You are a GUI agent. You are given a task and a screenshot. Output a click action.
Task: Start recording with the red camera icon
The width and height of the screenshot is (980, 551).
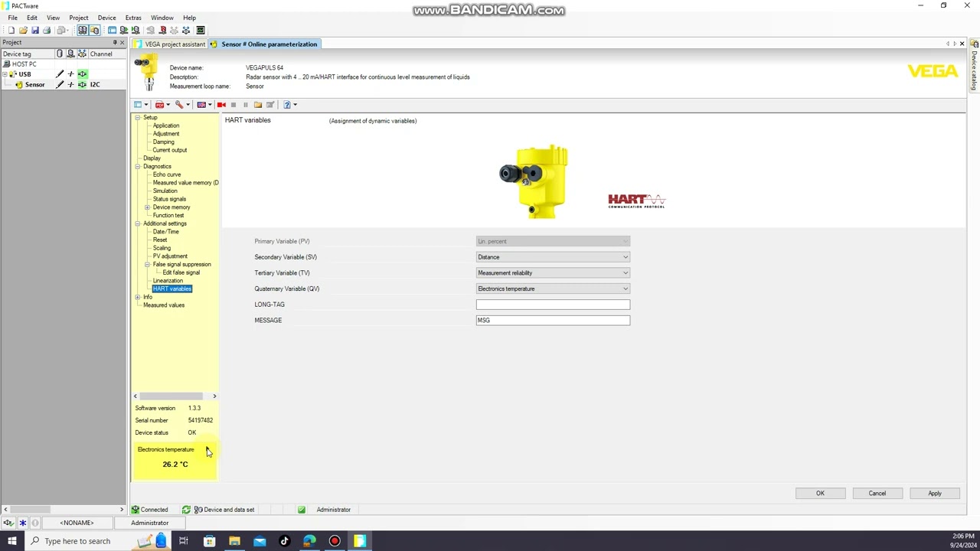point(221,105)
